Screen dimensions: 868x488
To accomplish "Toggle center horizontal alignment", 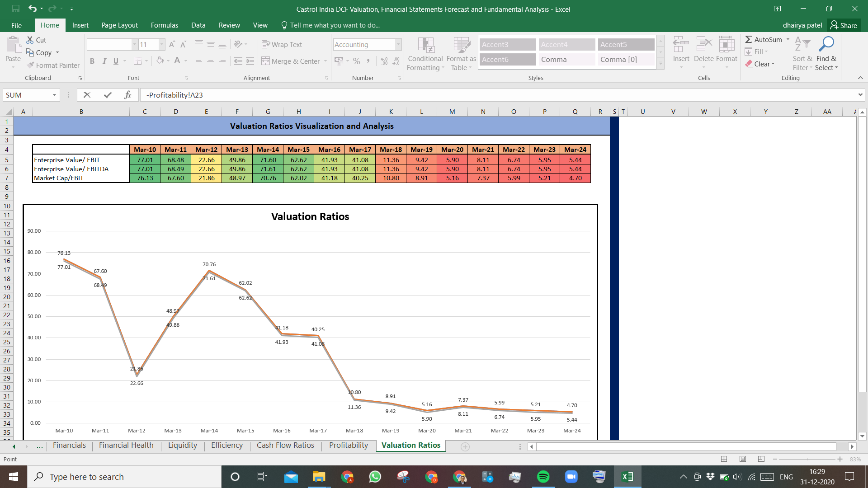I will 211,61.
